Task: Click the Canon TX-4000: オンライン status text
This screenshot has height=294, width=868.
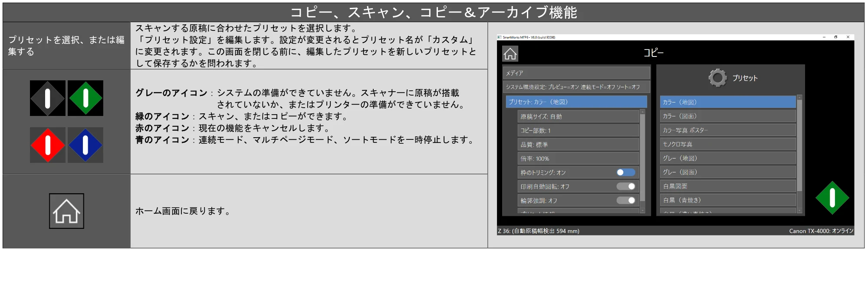Action: [821, 231]
